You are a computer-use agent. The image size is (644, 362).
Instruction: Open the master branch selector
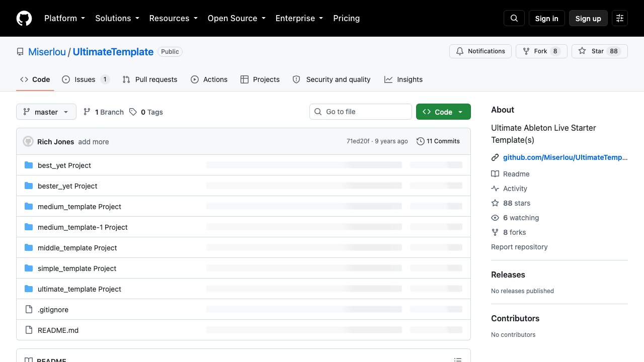pyautogui.click(x=46, y=112)
